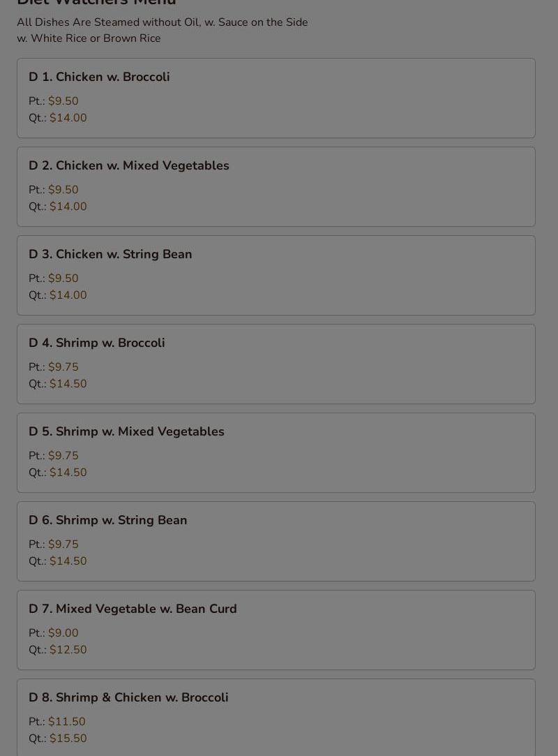Pick D 6. Shrimp w. String Bean
This screenshot has width=558, height=756.
tap(276, 542)
